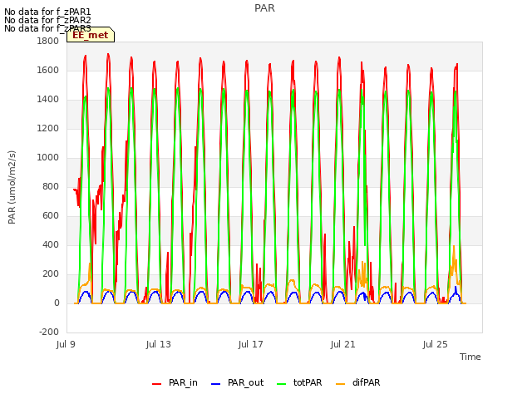Click the Jul 25 x-axis label

point(436,344)
